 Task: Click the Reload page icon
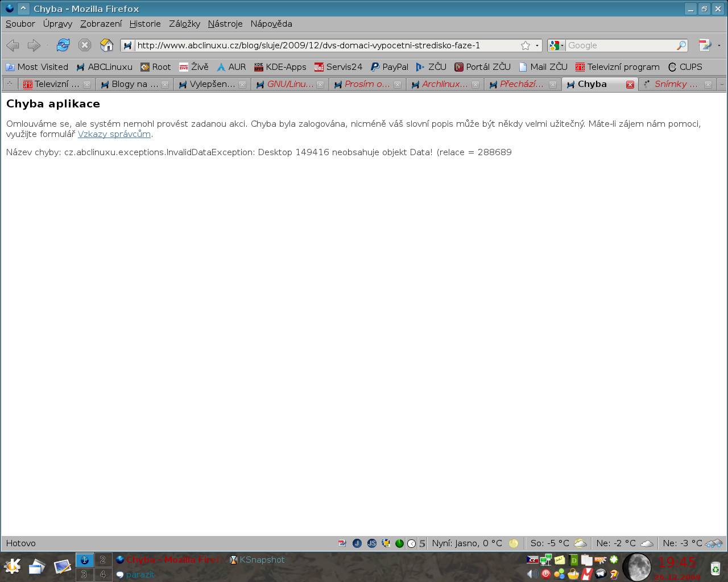(63, 45)
